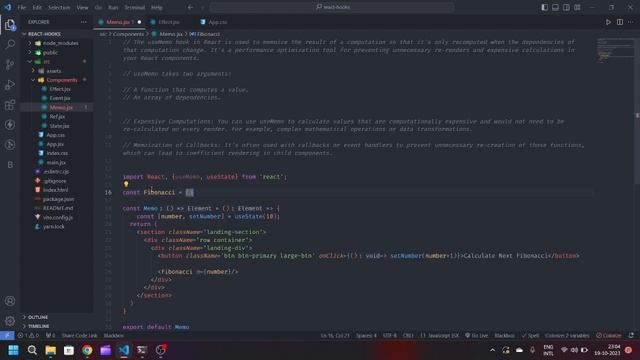Click the react-hooks command center search box
The width and height of the screenshot is (640, 360).
coord(332,7)
